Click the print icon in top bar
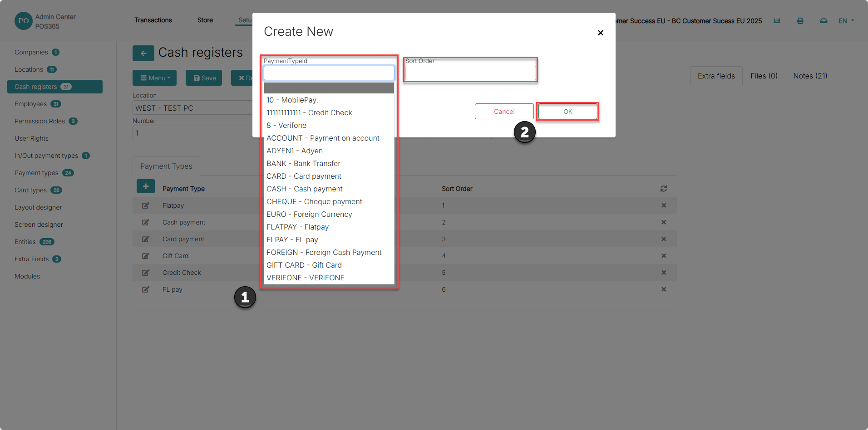Screen dimensions: 868x430 tap(800, 21)
